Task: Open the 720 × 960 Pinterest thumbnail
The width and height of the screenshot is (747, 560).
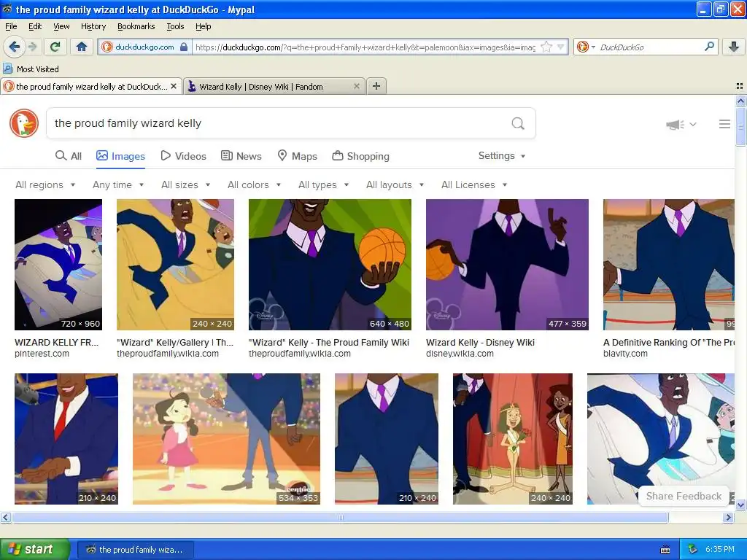Action: point(58,264)
